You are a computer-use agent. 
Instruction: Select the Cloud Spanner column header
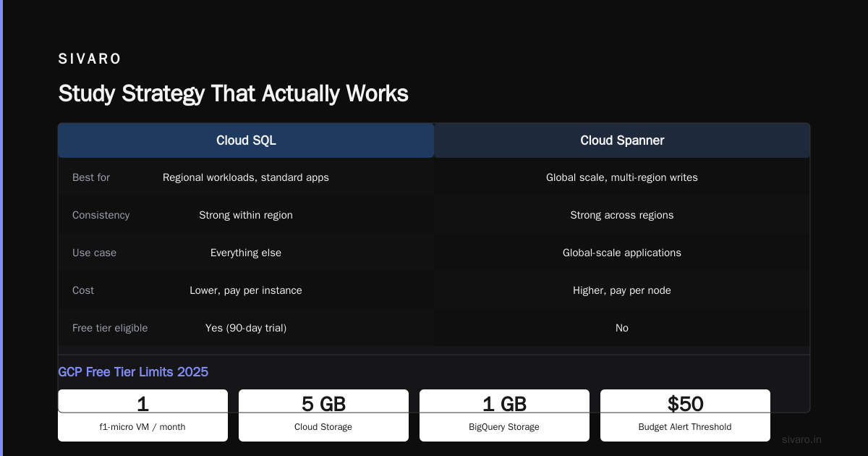tap(622, 140)
